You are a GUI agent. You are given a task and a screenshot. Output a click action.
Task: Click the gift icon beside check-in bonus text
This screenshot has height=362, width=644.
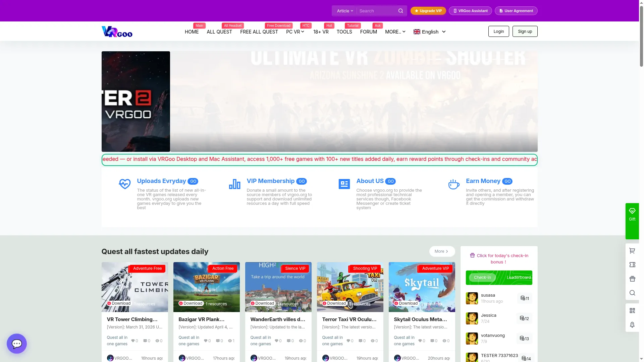472,255
